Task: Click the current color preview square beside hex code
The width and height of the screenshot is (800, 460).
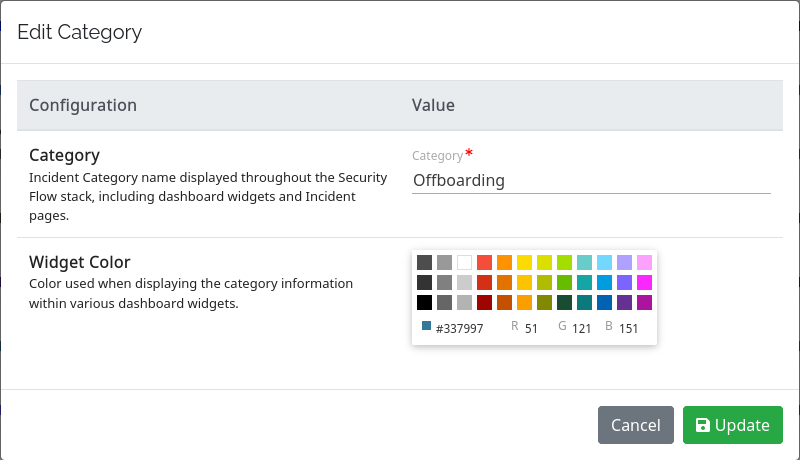Action: (x=427, y=326)
